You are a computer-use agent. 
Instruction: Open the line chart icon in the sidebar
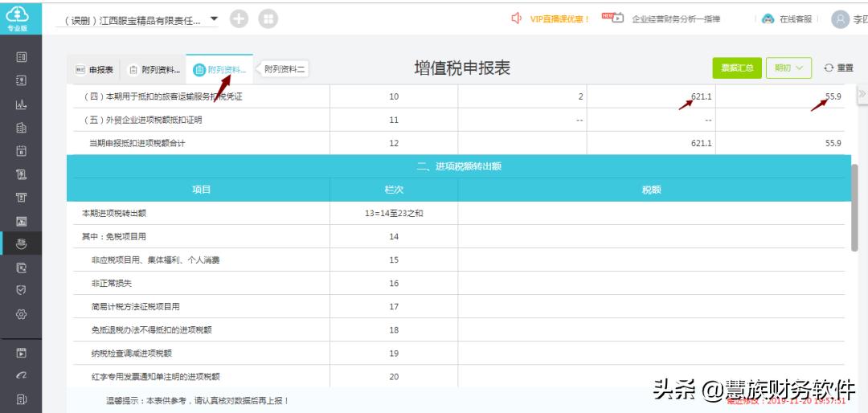click(x=22, y=104)
